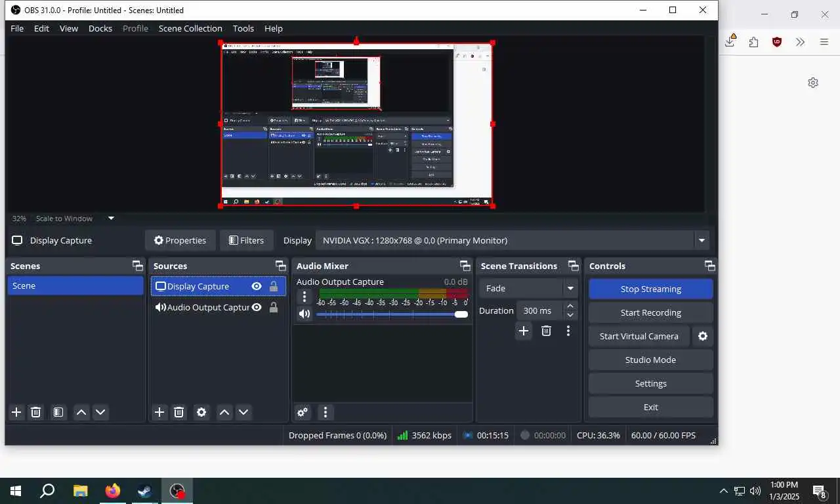840x504 pixels.
Task: Open Audio Mixer bottom three-dot menu
Action: pyautogui.click(x=325, y=412)
